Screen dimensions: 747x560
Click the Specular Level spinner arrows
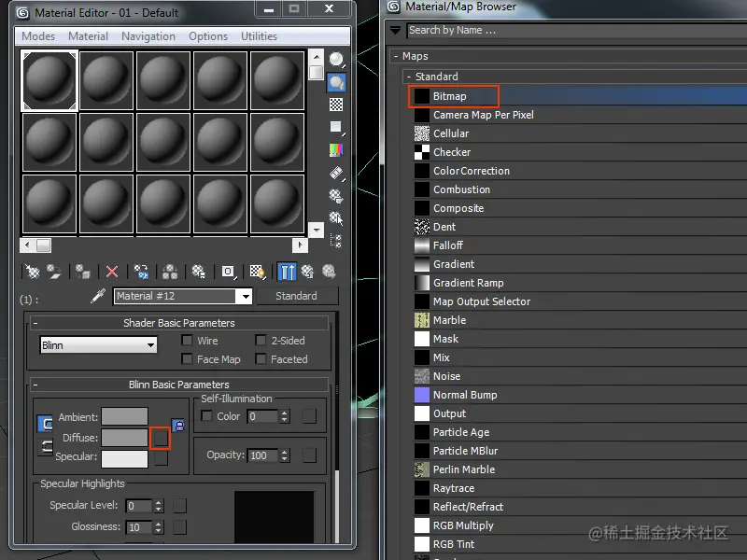coord(159,505)
